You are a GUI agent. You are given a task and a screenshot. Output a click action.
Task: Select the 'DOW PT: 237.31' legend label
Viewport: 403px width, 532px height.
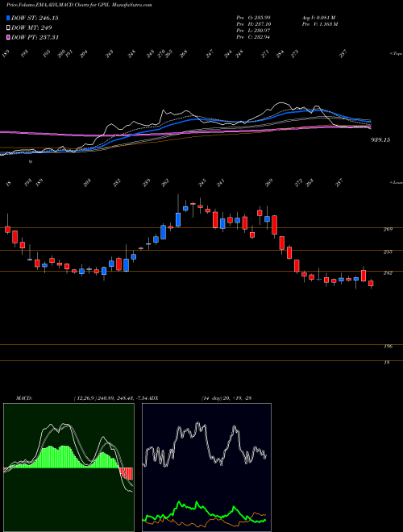pyautogui.click(x=35, y=37)
